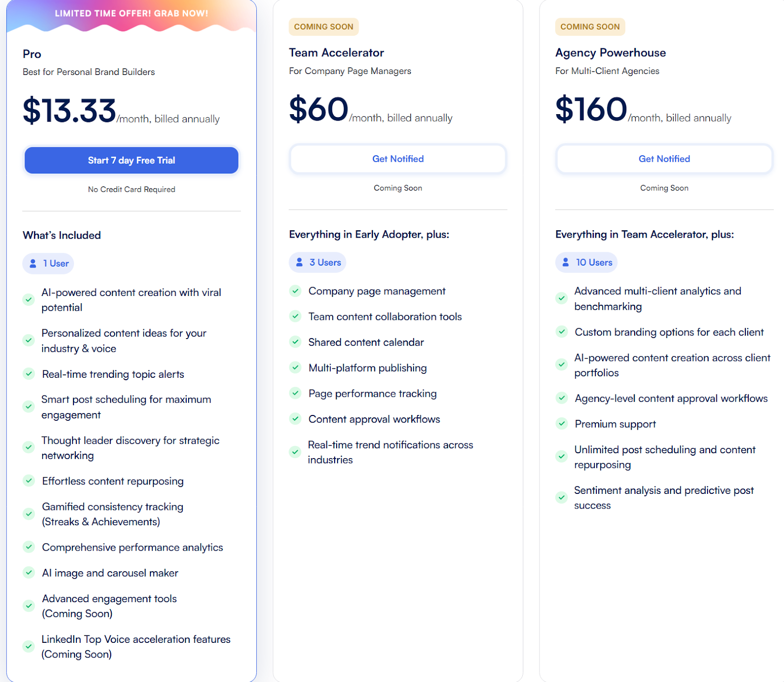Click the user icon beside 1 User

coord(33,264)
